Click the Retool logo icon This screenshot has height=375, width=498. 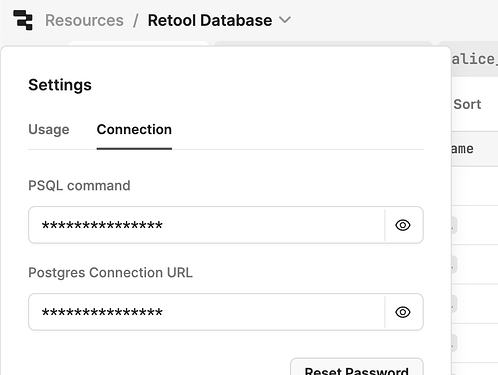coord(23,20)
